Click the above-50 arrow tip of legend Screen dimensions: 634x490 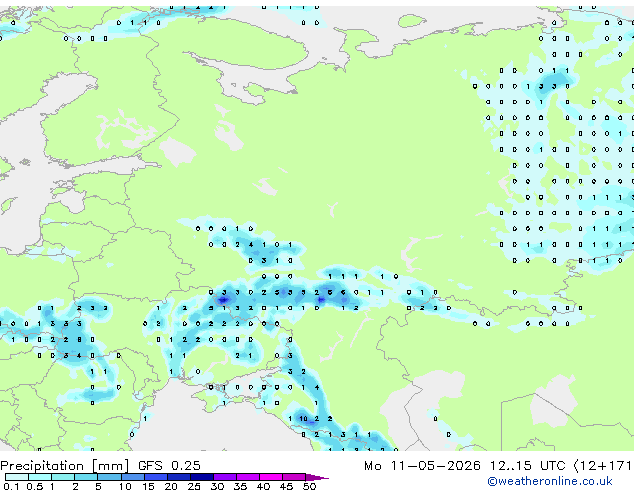click(x=317, y=478)
